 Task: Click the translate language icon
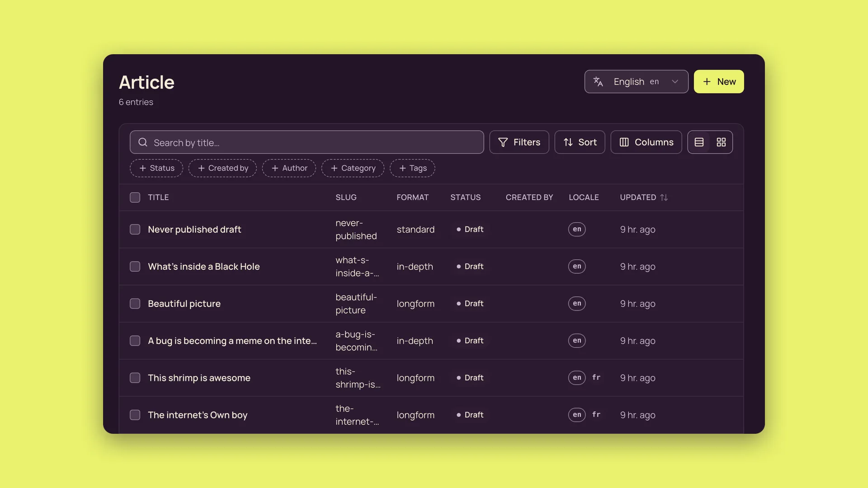[598, 82]
